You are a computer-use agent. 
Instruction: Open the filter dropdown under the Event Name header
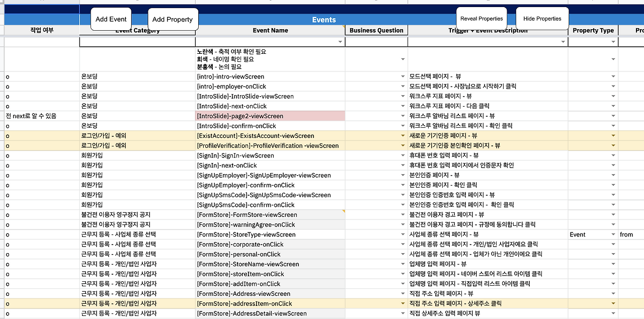(x=341, y=42)
